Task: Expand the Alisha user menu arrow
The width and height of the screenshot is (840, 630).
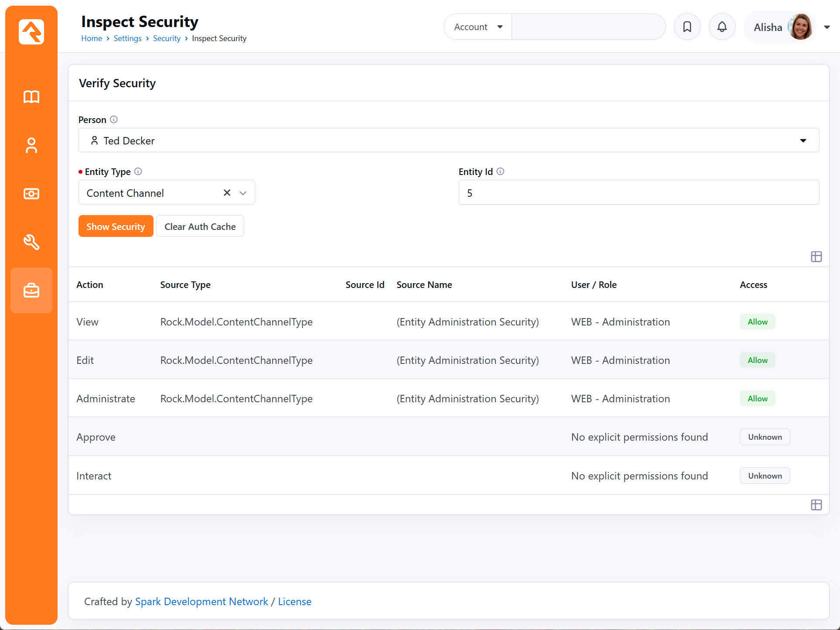Action: 827,27
